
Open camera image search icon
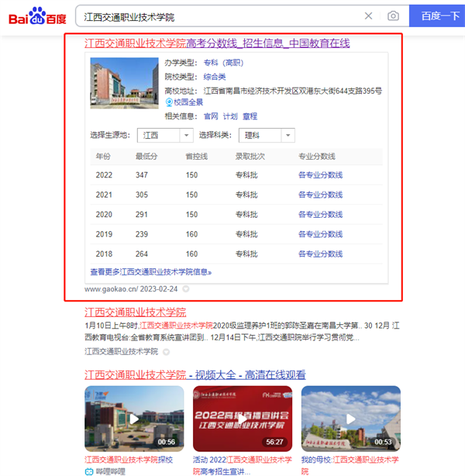(x=393, y=16)
